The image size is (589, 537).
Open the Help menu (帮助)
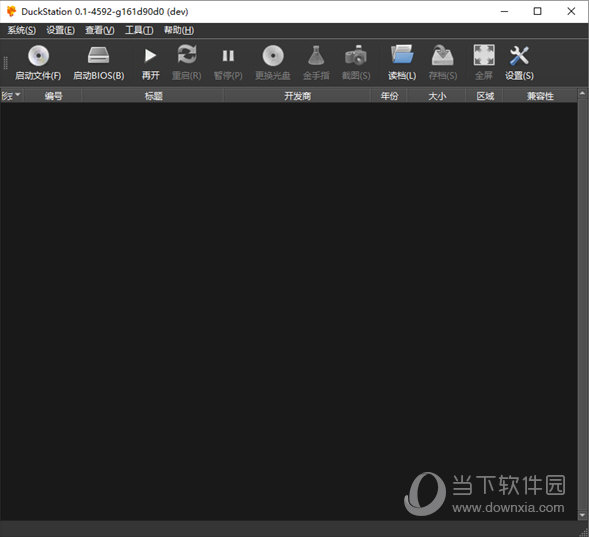click(178, 30)
